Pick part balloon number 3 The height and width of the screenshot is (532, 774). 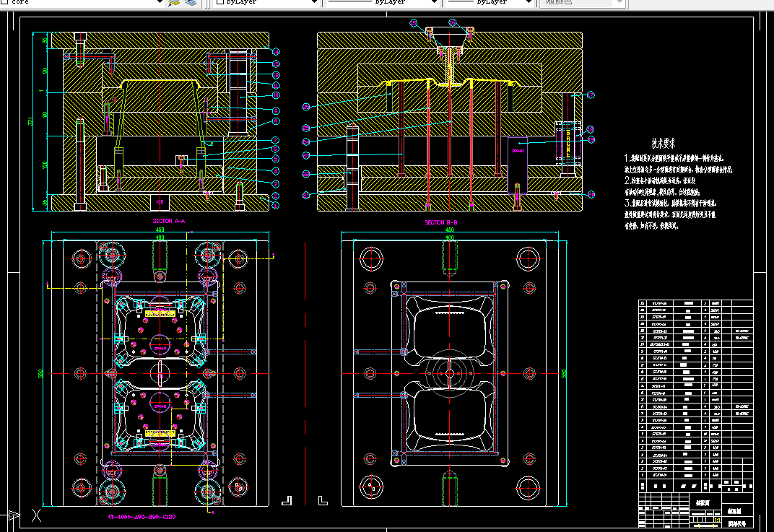(x=275, y=183)
